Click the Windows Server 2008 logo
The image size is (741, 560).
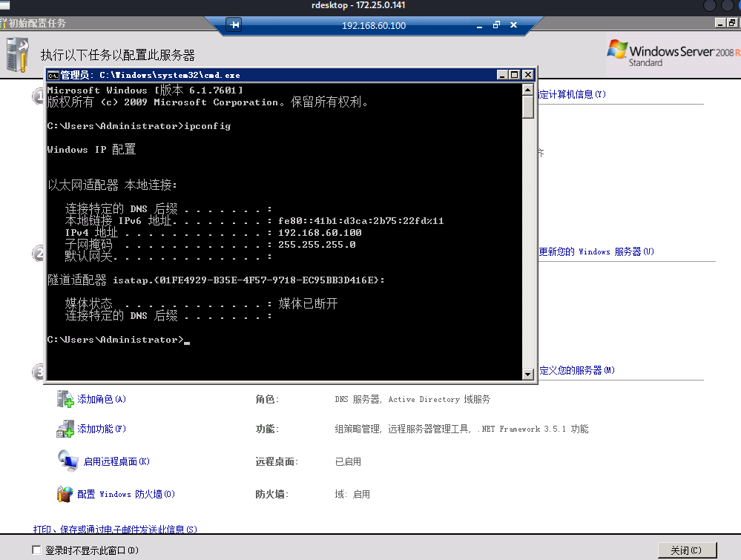674,54
